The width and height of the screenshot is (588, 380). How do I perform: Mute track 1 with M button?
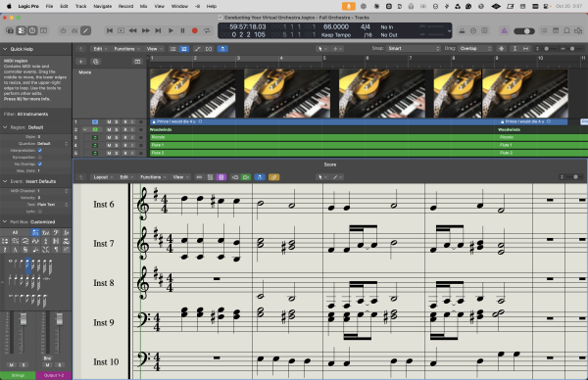(x=109, y=122)
